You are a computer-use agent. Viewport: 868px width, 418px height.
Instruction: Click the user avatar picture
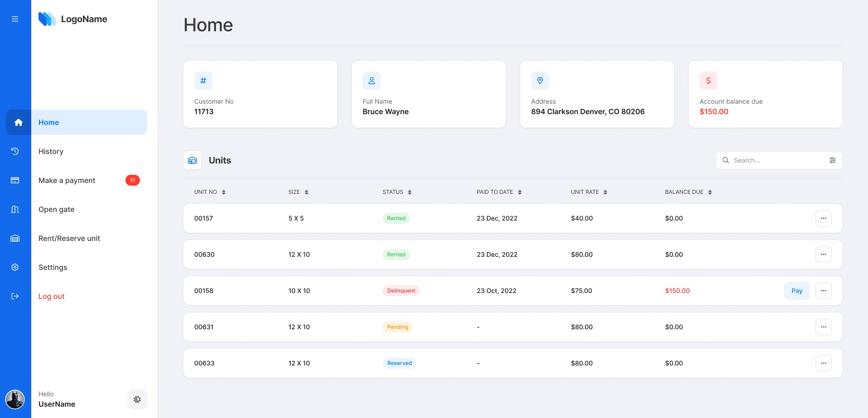(15, 399)
